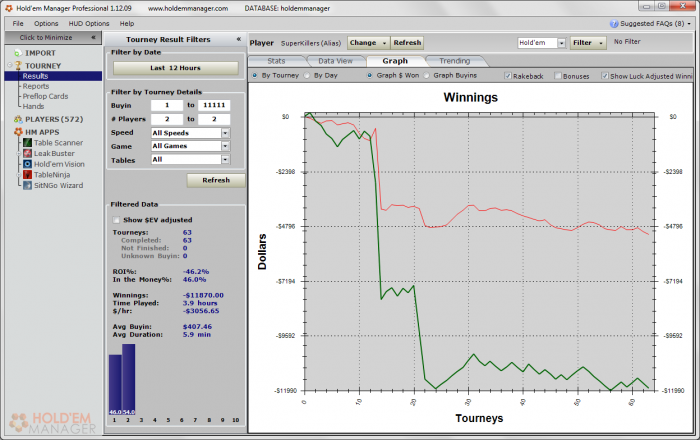
Task: Select the By Day radio button
Action: click(307, 75)
